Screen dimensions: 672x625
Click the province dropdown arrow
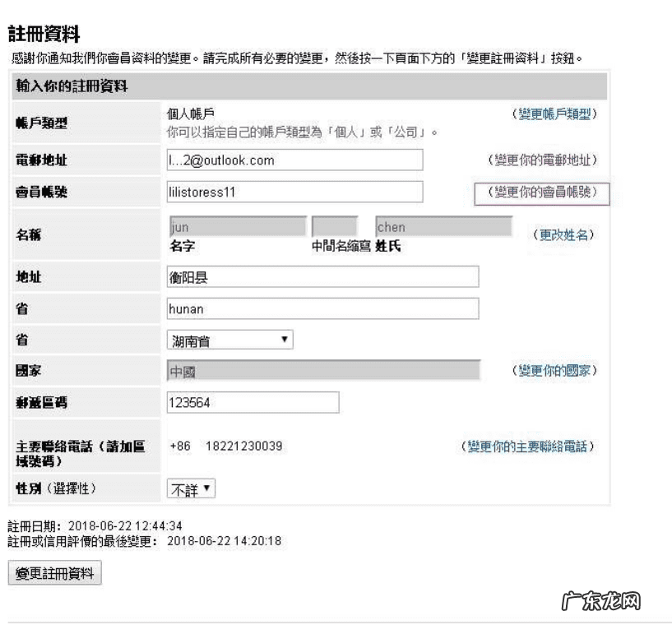[x=285, y=340]
